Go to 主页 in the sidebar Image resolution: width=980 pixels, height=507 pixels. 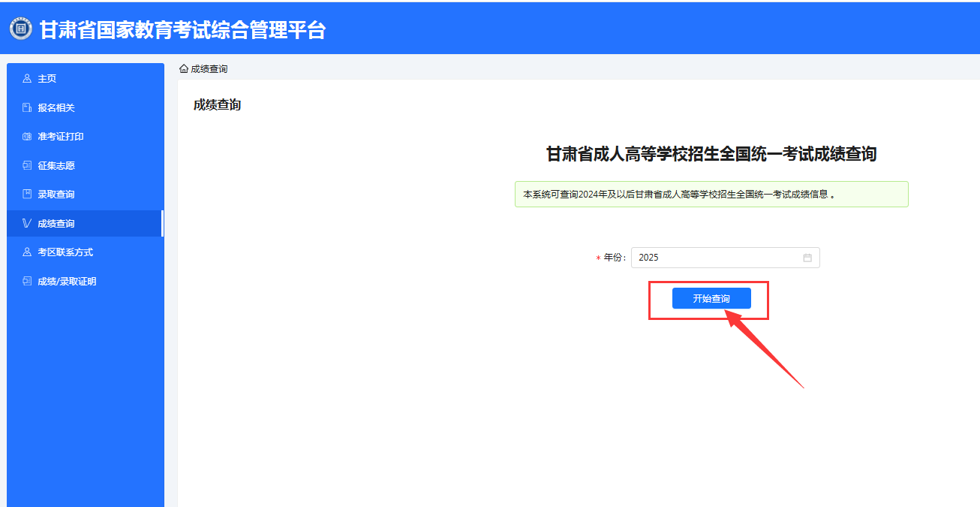47,79
